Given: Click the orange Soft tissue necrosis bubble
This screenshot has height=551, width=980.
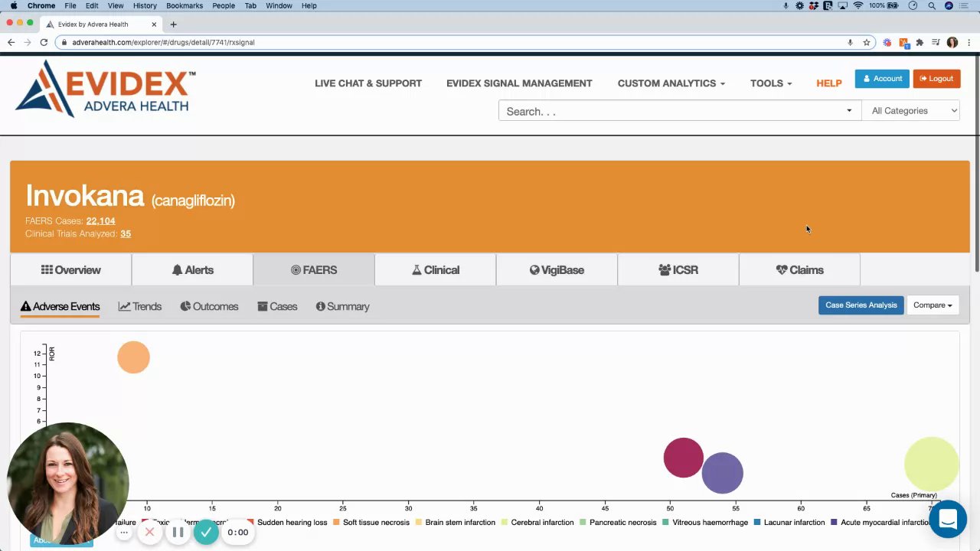Looking at the screenshot, I should tap(133, 357).
